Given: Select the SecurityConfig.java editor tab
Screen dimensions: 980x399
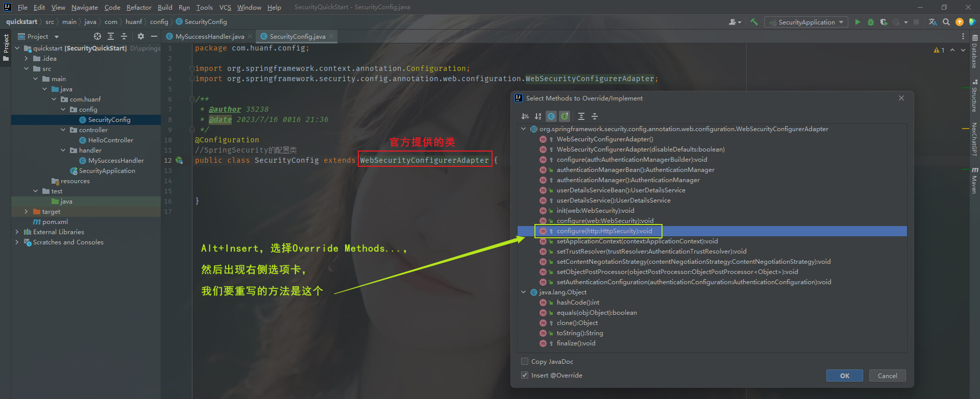Looking at the screenshot, I should tap(297, 36).
